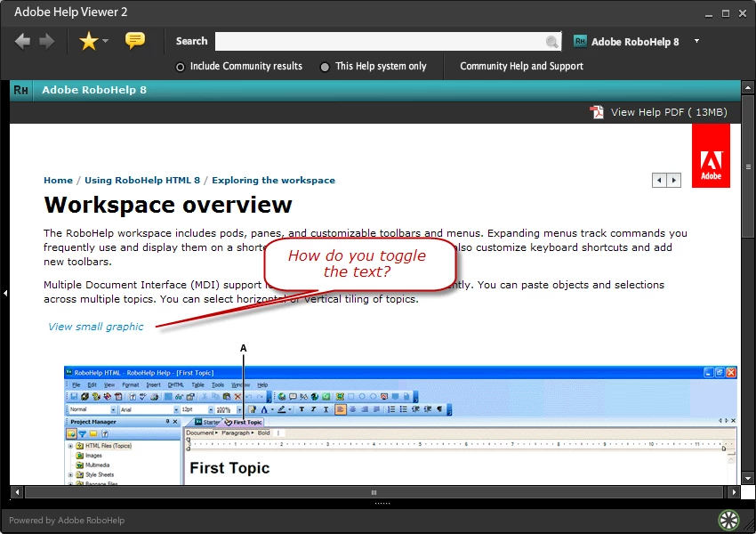The image size is (756, 534).
Task: Click the red Adobe logo
Action: [x=711, y=156]
